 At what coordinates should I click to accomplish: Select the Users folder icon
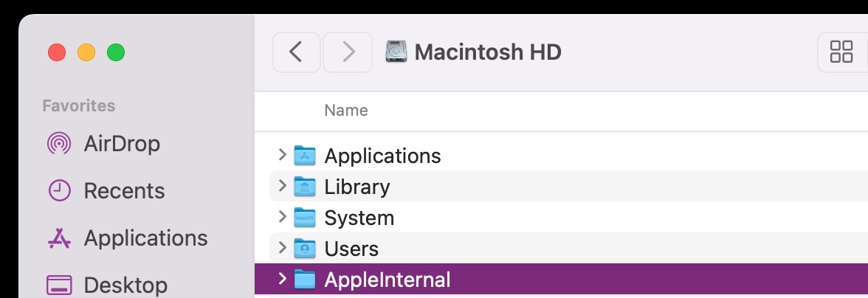click(304, 249)
